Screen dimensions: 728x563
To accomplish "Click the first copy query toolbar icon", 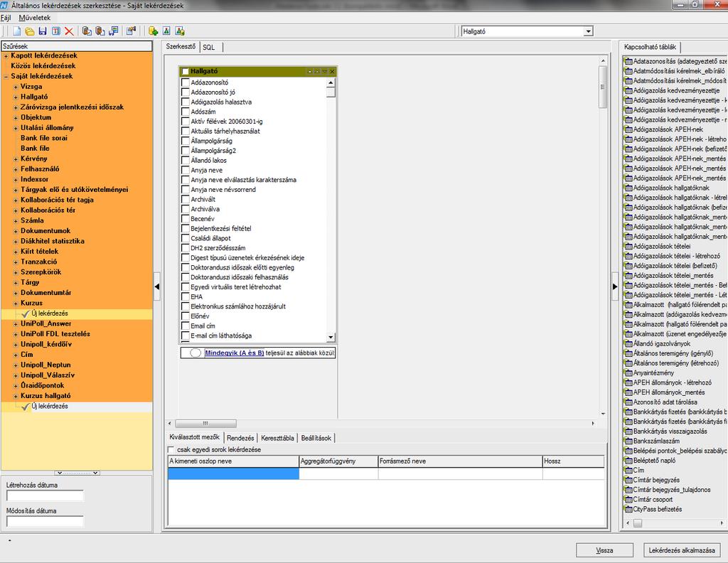I will (x=87, y=31).
